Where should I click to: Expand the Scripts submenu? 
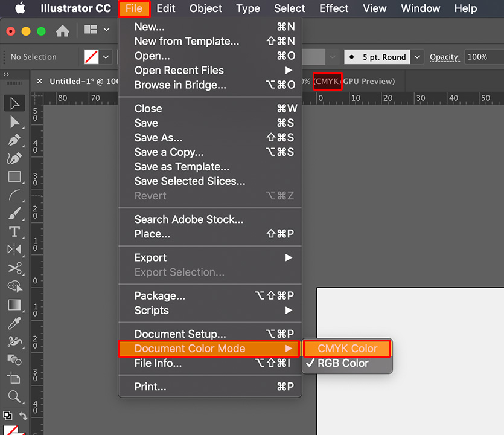210,311
